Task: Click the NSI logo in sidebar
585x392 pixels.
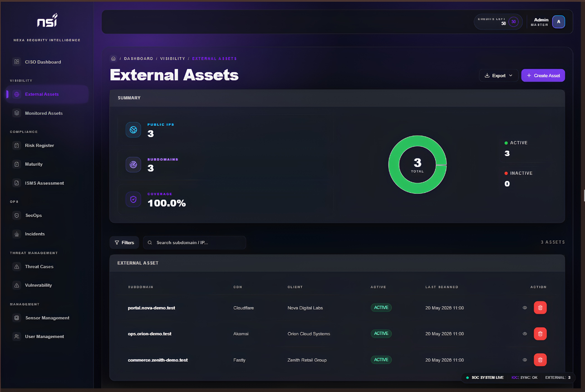Action: [x=47, y=21]
